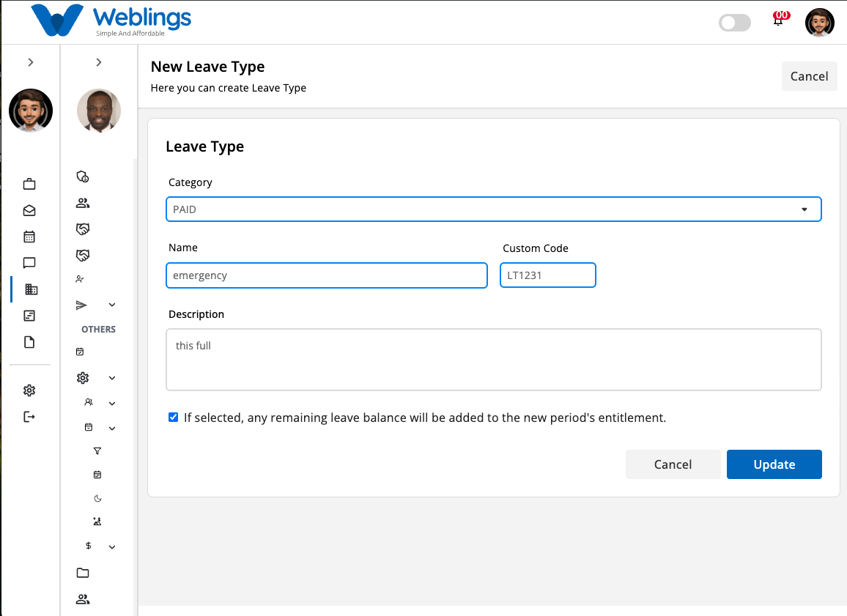Click the Description text area
This screenshot has height=616, width=847.
point(494,360)
